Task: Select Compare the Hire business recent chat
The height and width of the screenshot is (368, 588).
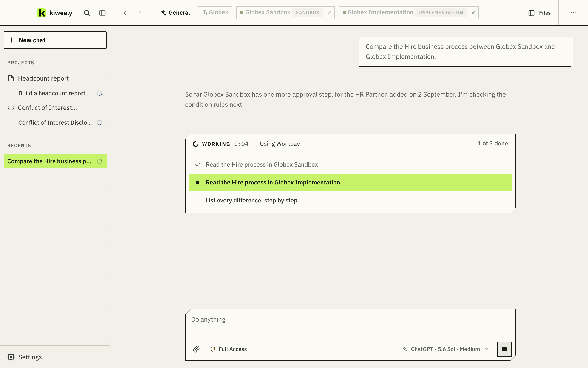Action: [x=55, y=161]
